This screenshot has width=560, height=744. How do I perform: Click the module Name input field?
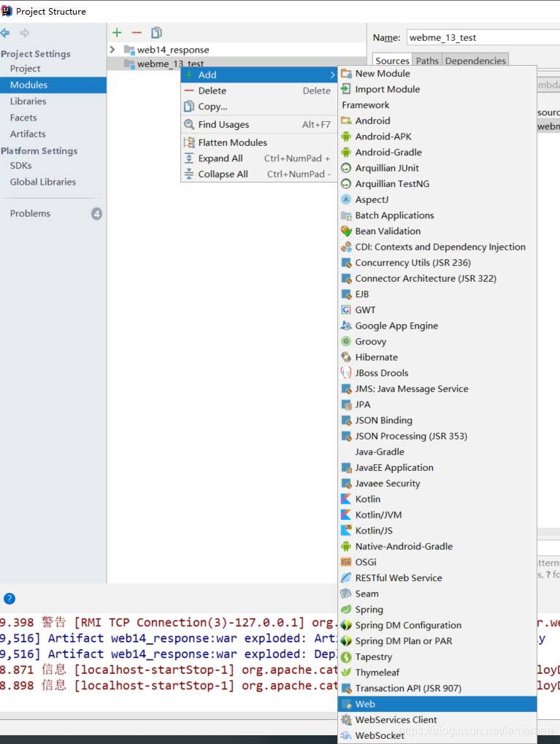click(x=483, y=37)
